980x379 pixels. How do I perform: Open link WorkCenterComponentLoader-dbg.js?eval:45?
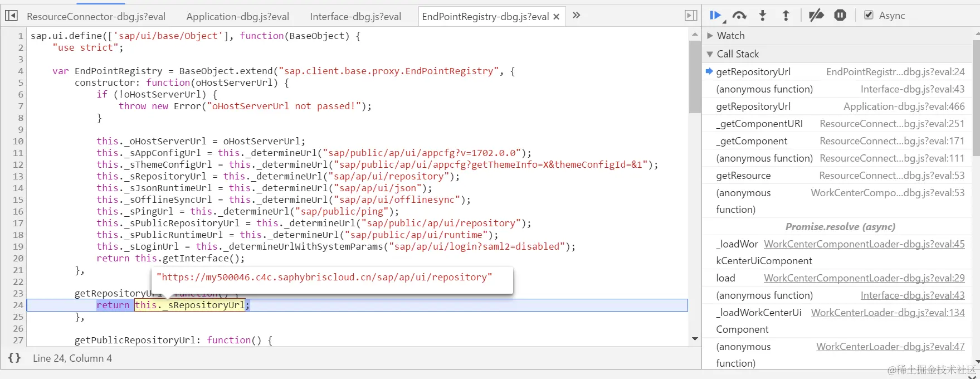(x=864, y=244)
